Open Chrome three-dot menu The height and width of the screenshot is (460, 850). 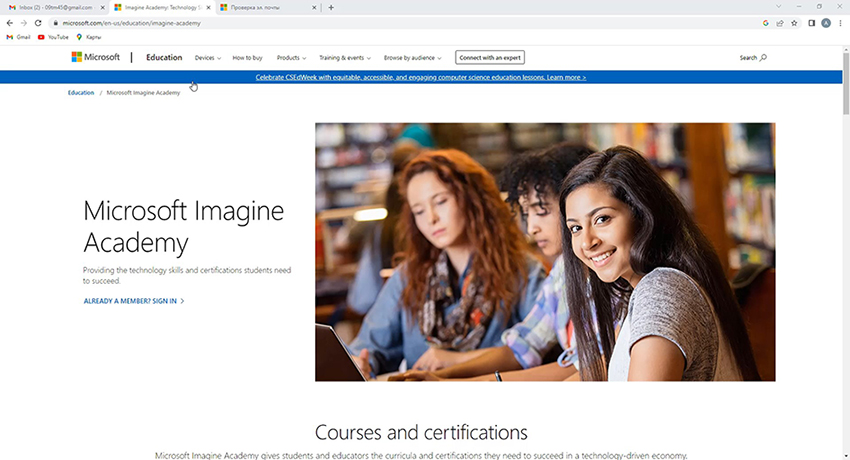(x=840, y=23)
